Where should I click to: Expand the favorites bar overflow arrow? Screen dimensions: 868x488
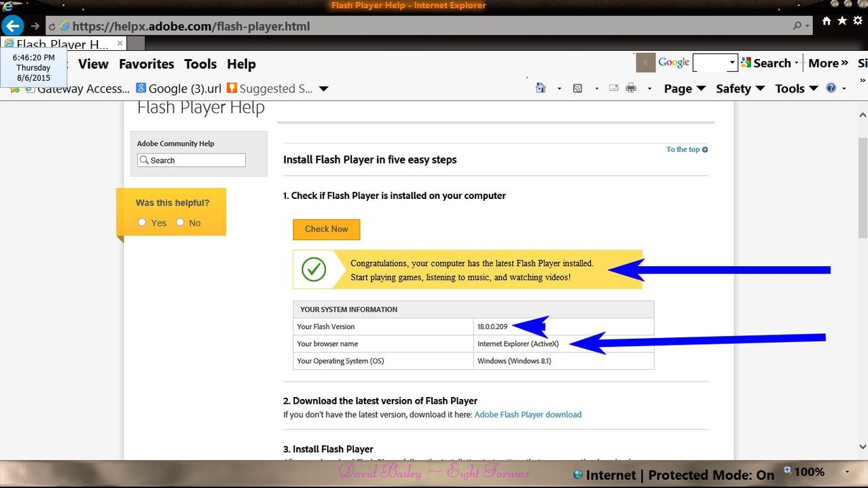(324, 89)
